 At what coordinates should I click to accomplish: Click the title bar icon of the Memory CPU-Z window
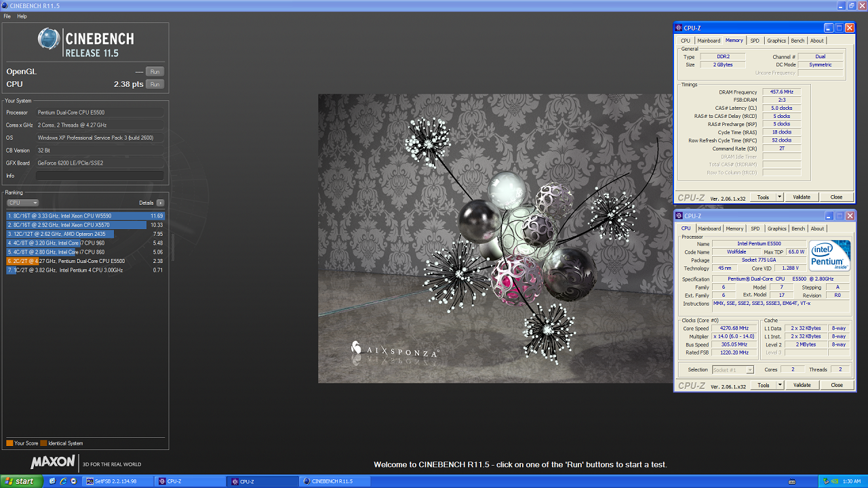coord(679,28)
